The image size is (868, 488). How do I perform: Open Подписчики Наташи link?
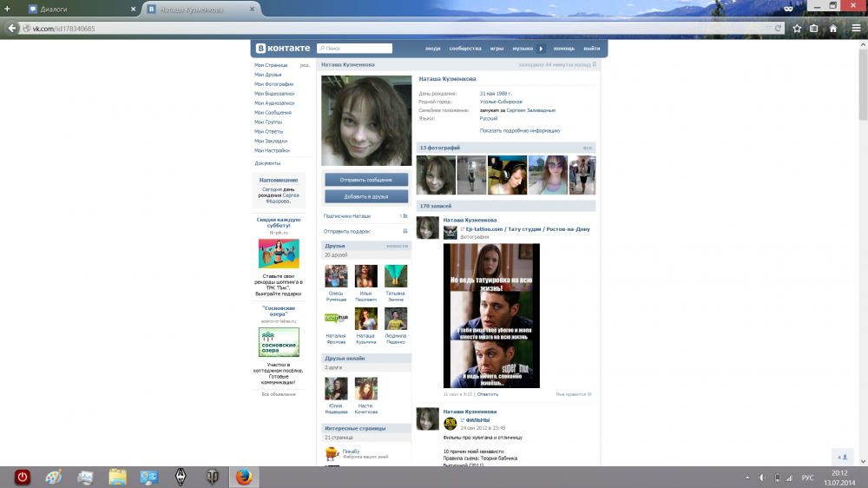pyautogui.click(x=347, y=216)
